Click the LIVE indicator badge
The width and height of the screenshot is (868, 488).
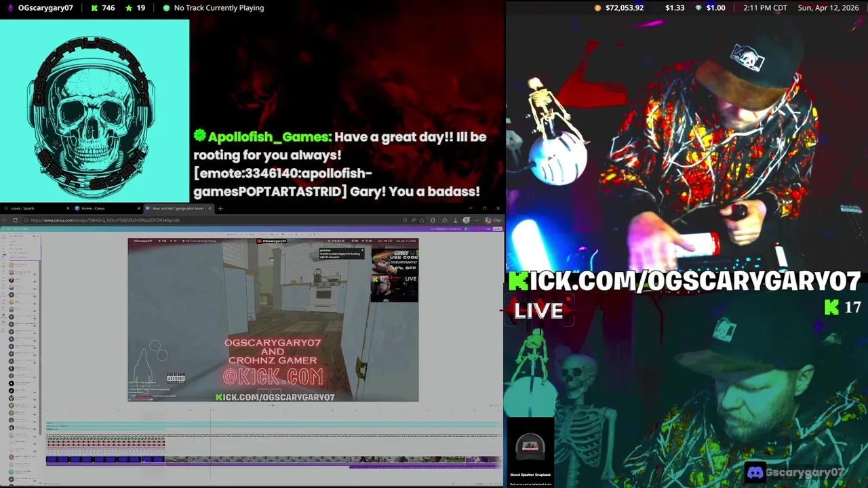[x=538, y=310]
